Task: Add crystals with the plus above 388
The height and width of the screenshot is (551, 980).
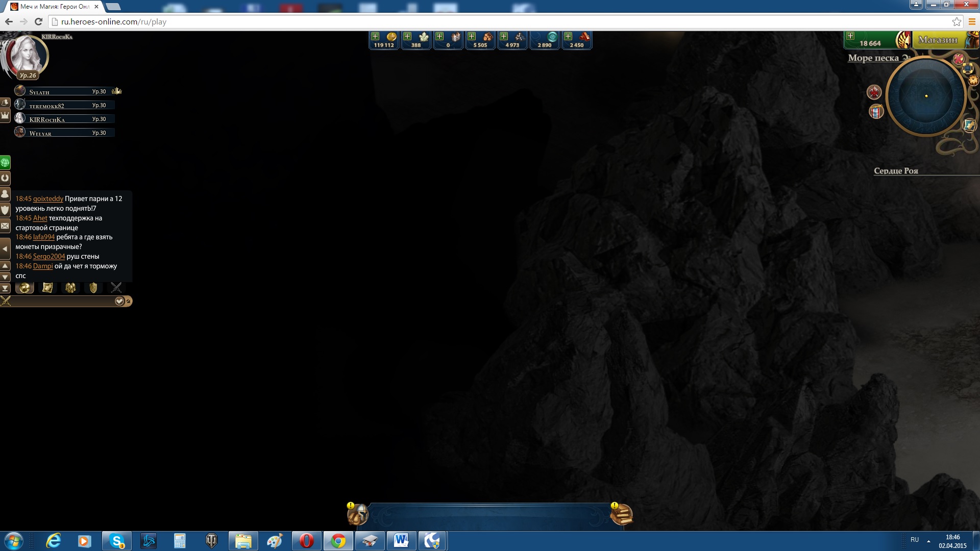Action: pos(407,36)
